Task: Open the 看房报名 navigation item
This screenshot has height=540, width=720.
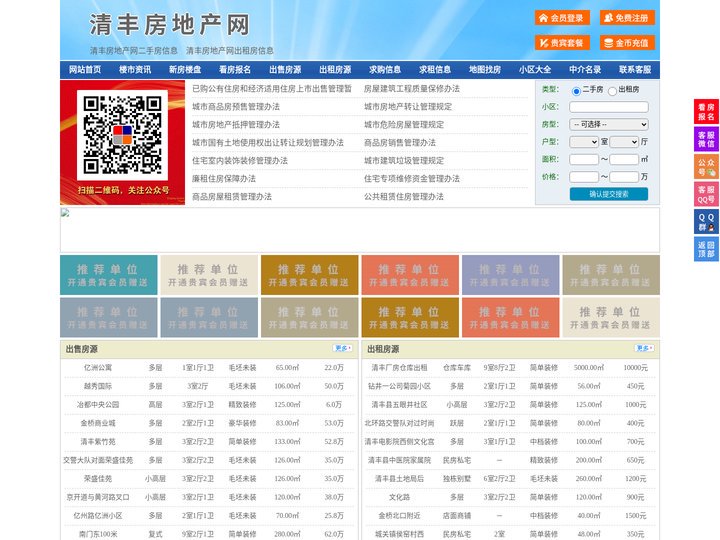Action: tap(235, 70)
